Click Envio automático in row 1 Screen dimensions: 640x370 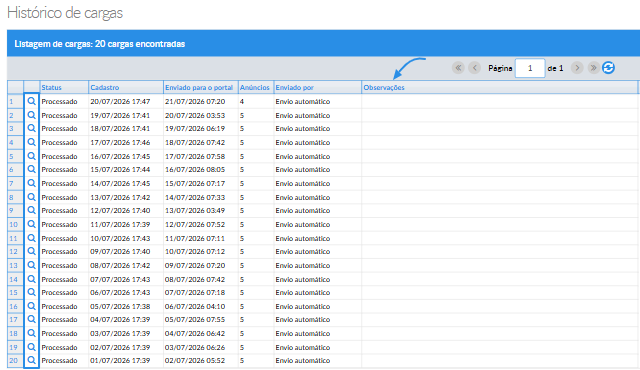[x=303, y=101]
